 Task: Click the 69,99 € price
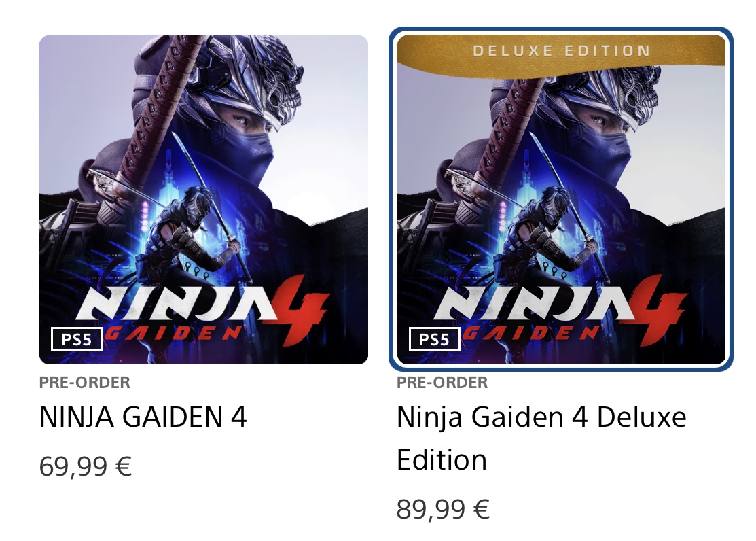86,467
